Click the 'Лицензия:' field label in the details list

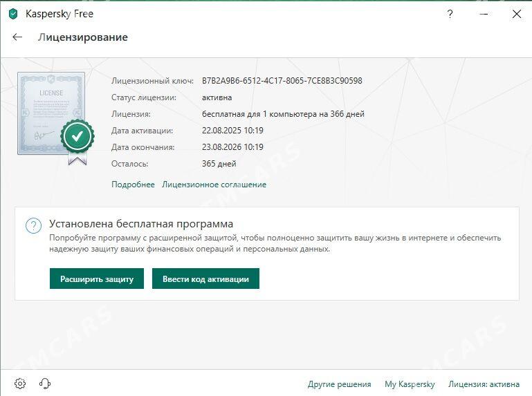coord(131,114)
